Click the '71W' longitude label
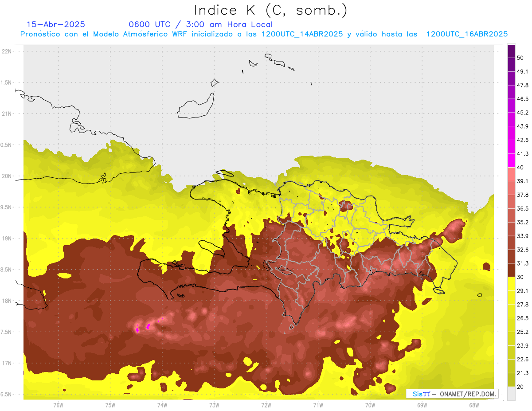Screen dimensions: 532x411 (318, 405)
